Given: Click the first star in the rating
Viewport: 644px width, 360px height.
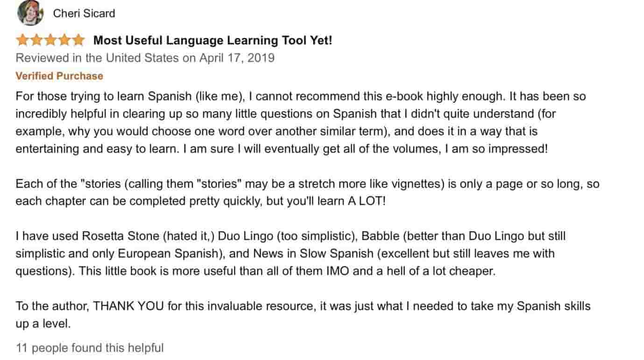Looking at the screenshot, I should [x=22, y=40].
